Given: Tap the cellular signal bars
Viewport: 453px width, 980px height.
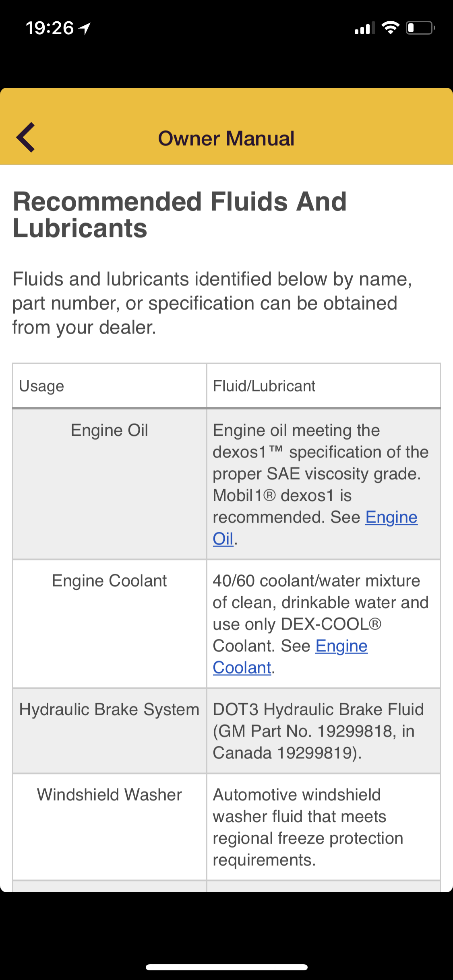Looking at the screenshot, I should click(x=364, y=28).
